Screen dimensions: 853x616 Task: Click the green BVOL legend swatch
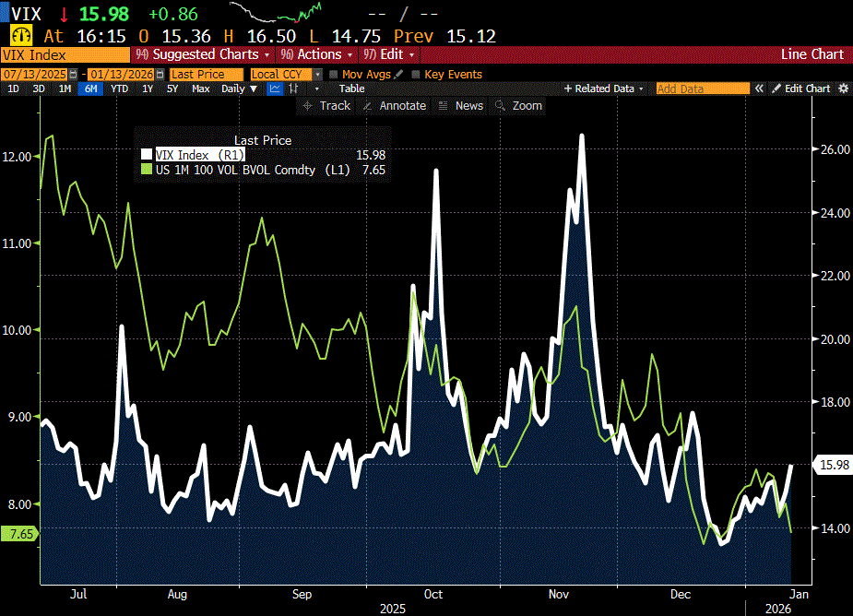(x=147, y=170)
